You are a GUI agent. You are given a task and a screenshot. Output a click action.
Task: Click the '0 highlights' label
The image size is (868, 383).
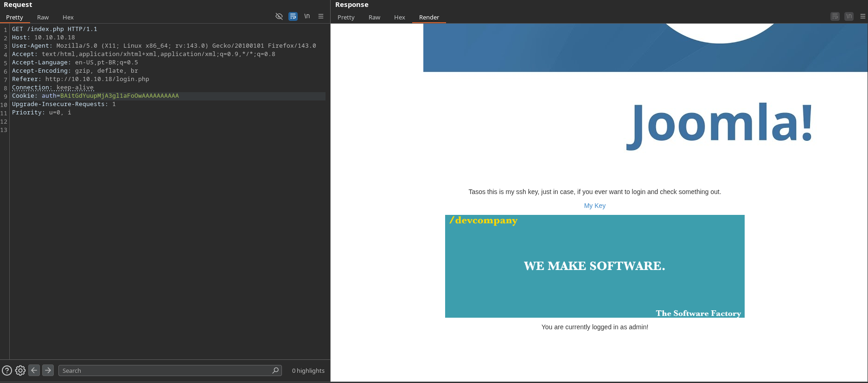click(308, 370)
